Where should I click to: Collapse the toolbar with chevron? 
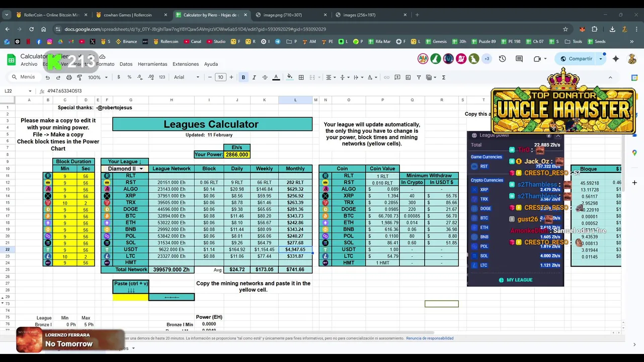pos(610,77)
